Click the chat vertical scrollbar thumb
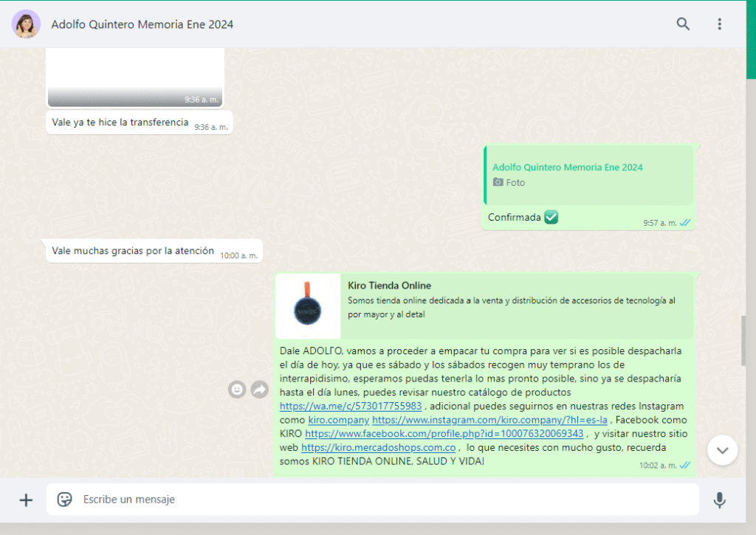The width and height of the screenshot is (756, 535). point(743,341)
